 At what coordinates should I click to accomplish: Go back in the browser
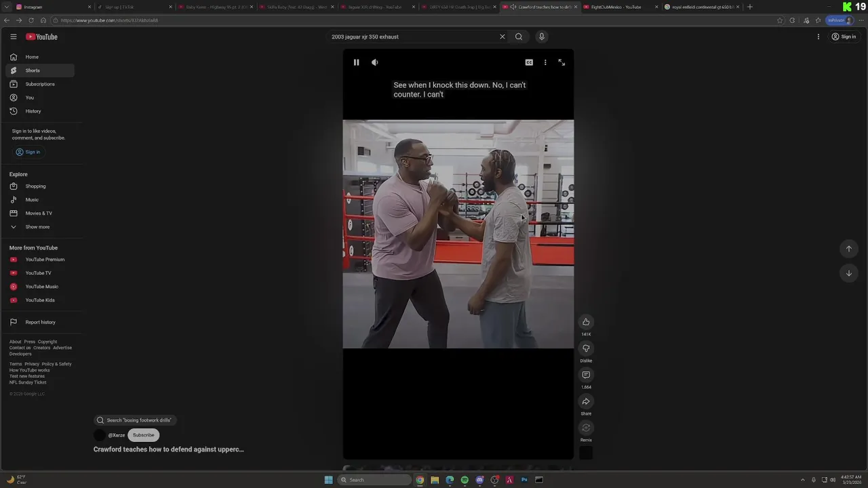pos(7,20)
